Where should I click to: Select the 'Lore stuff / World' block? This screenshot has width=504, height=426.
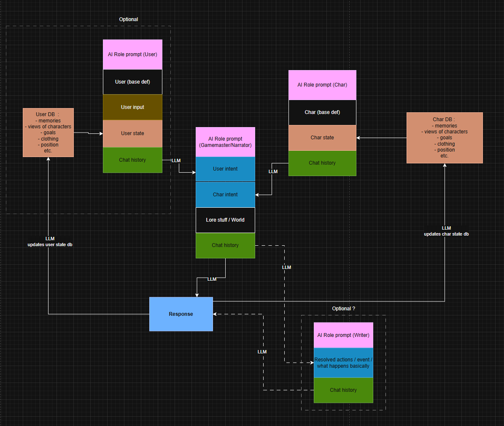point(225,220)
